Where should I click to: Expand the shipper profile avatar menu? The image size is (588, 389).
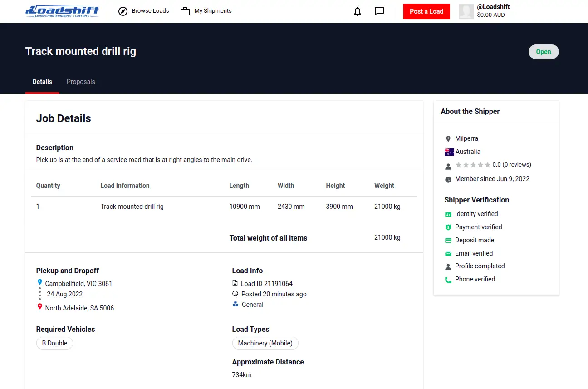[466, 11]
